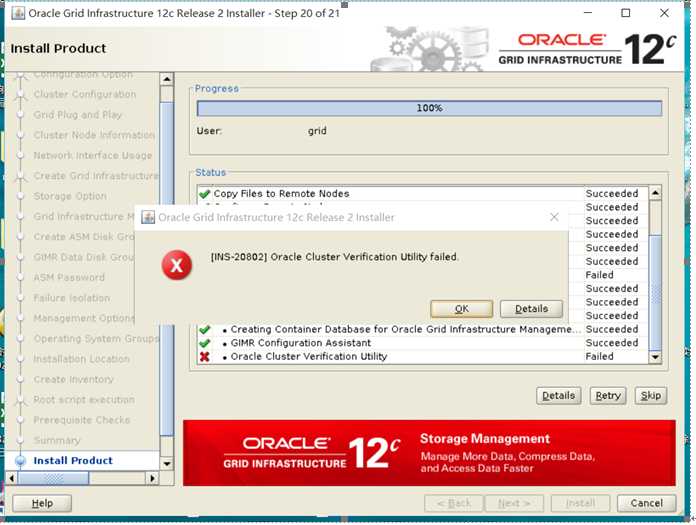The image size is (696, 525).
Task: Maximize the installer window
Action: [x=625, y=13]
